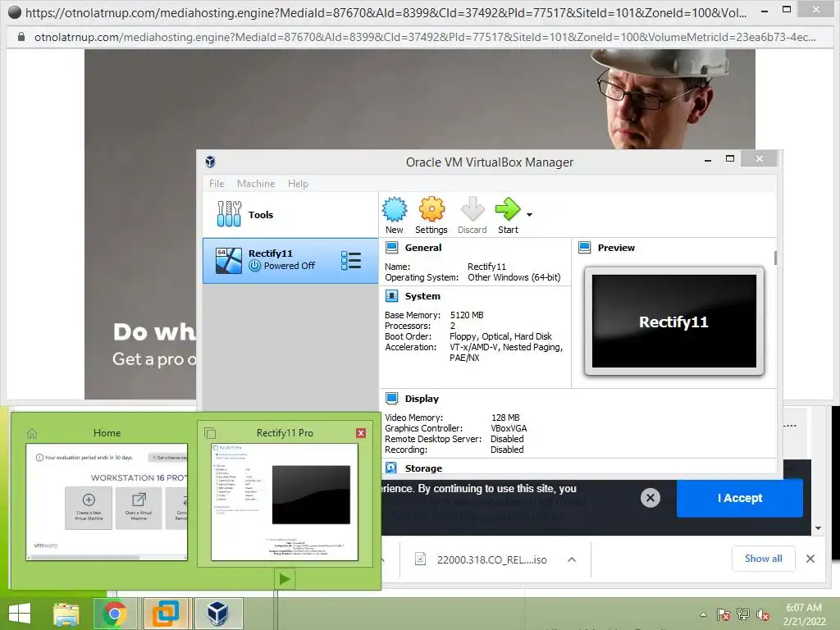Click the Display section heading

422,399
